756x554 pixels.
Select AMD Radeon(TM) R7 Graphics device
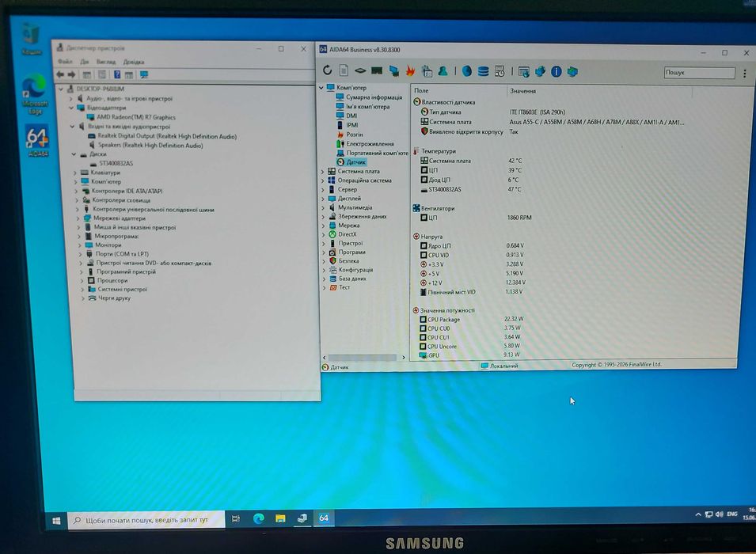[135, 117]
